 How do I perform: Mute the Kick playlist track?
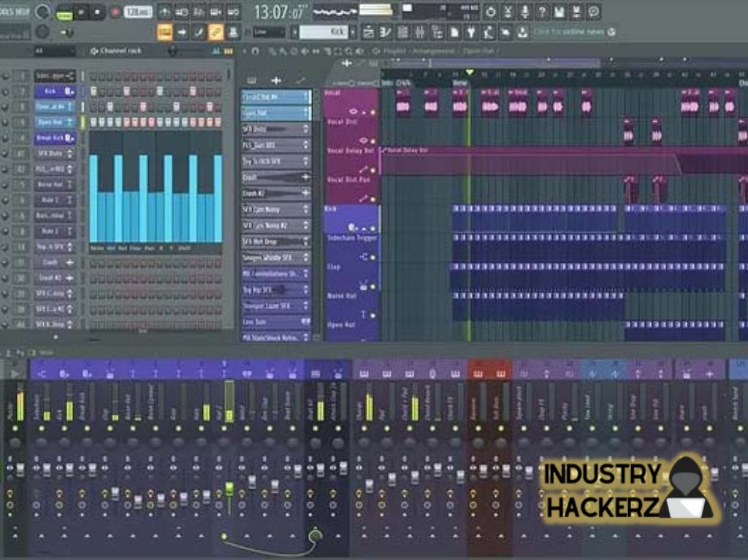click(x=373, y=229)
